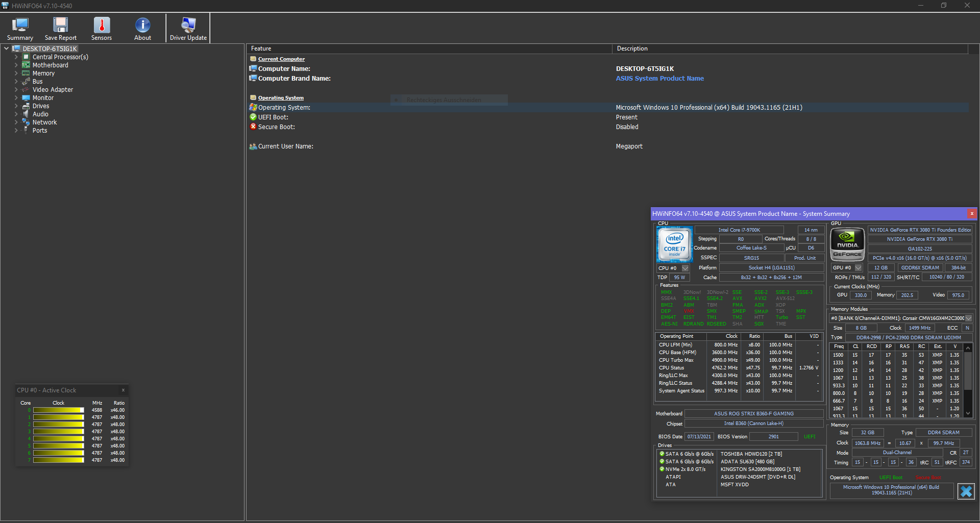Click the Socket H4 (LGA1151) platform value
Screen dimensions: 980x523
[x=771, y=268]
